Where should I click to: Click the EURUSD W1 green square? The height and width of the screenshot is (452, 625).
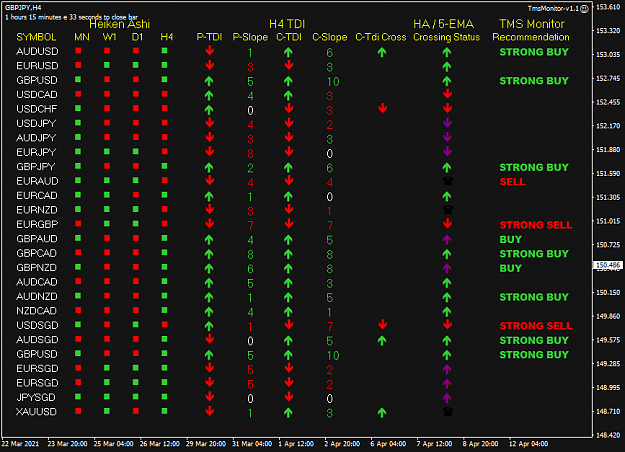tap(107, 65)
